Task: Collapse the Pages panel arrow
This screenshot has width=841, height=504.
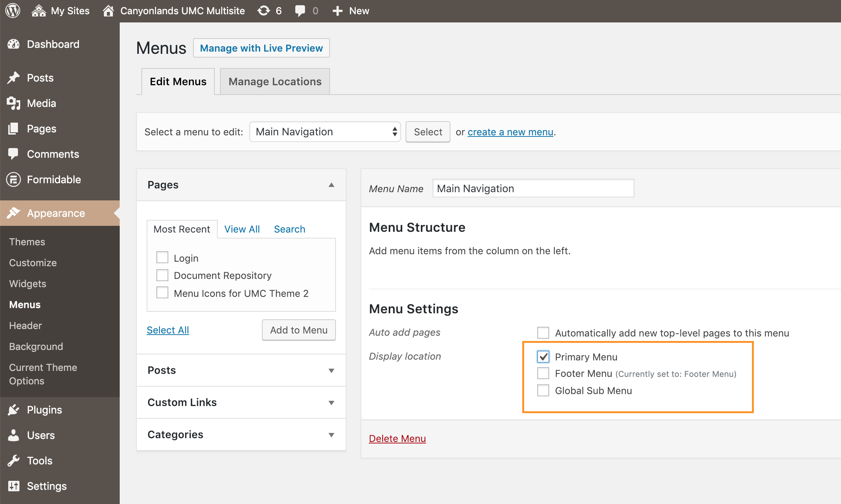Action: [331, 185]
